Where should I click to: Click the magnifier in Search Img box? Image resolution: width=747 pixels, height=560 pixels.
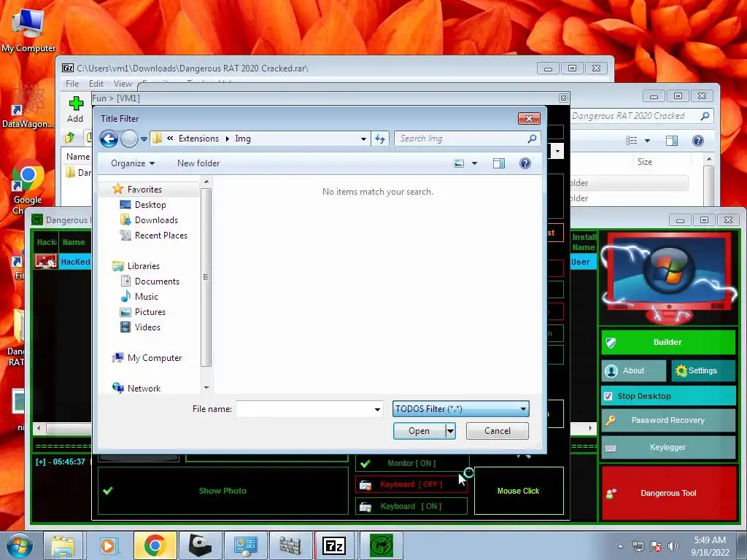(532, 139)
